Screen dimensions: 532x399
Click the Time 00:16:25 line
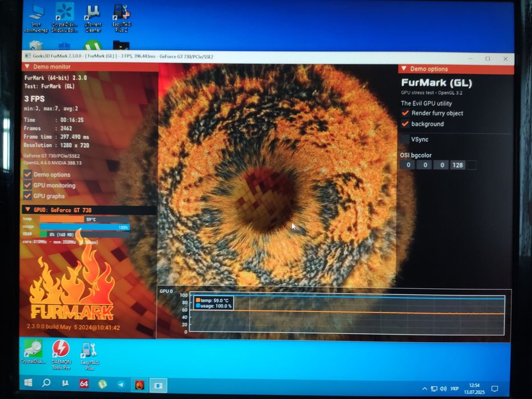[54, 120]
